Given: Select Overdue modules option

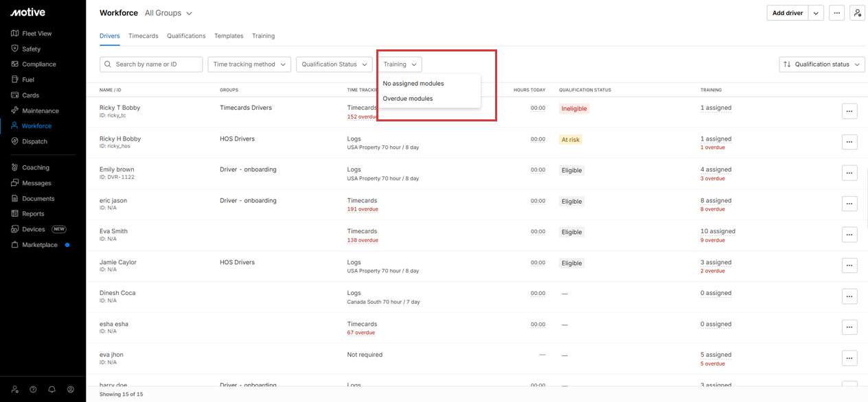Looking at the screenshot, I should point(408,99).
